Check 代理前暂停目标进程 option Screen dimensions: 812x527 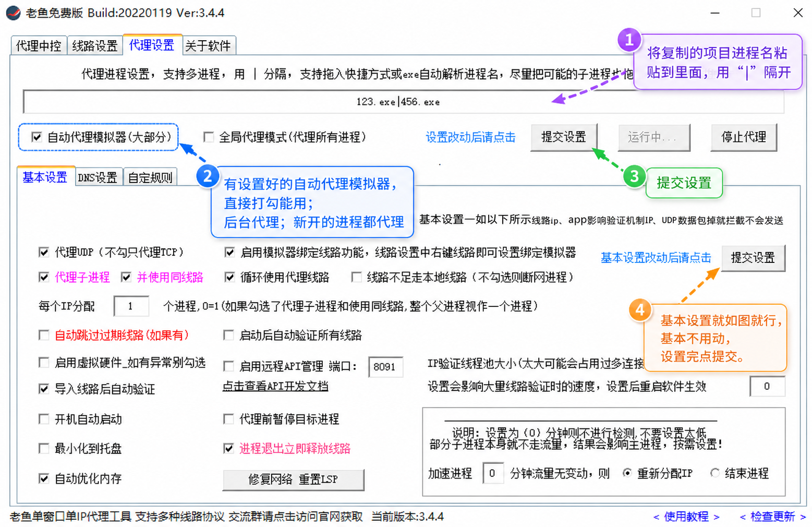tap(228, 419)
